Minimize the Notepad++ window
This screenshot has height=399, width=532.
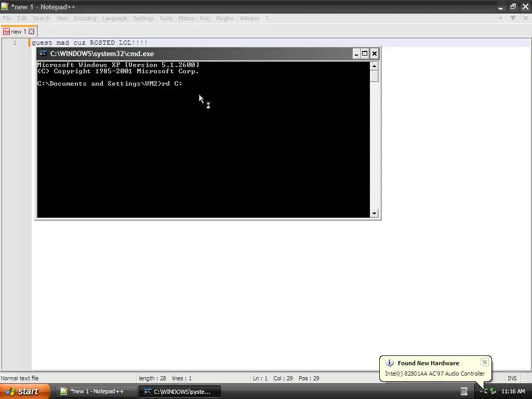(x=500, y=7)
